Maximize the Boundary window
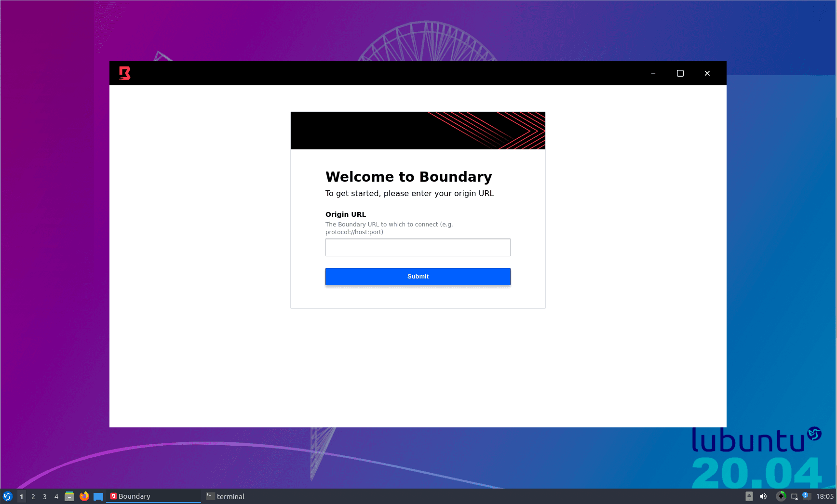The height and width of the screenshot is (504, 837). (680, 73)
